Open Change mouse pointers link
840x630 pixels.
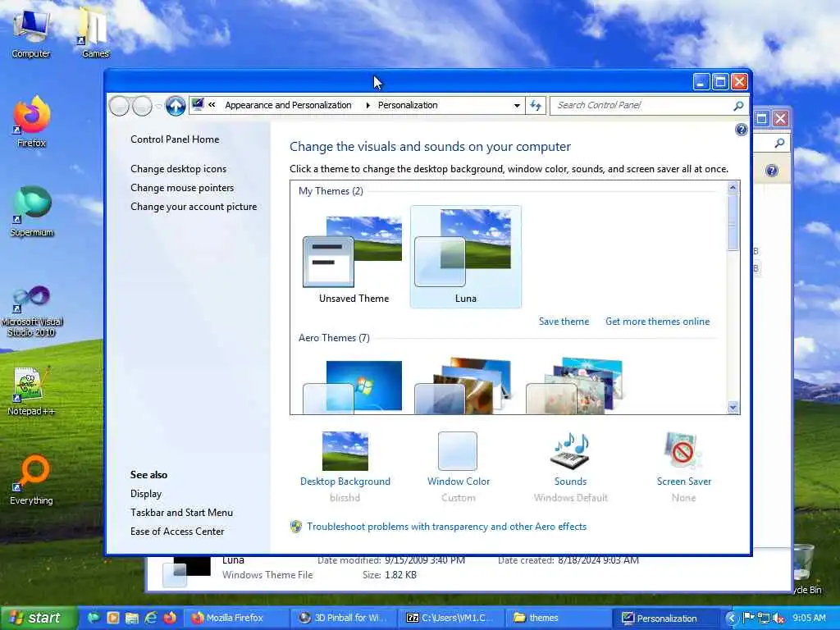point(182,188)
